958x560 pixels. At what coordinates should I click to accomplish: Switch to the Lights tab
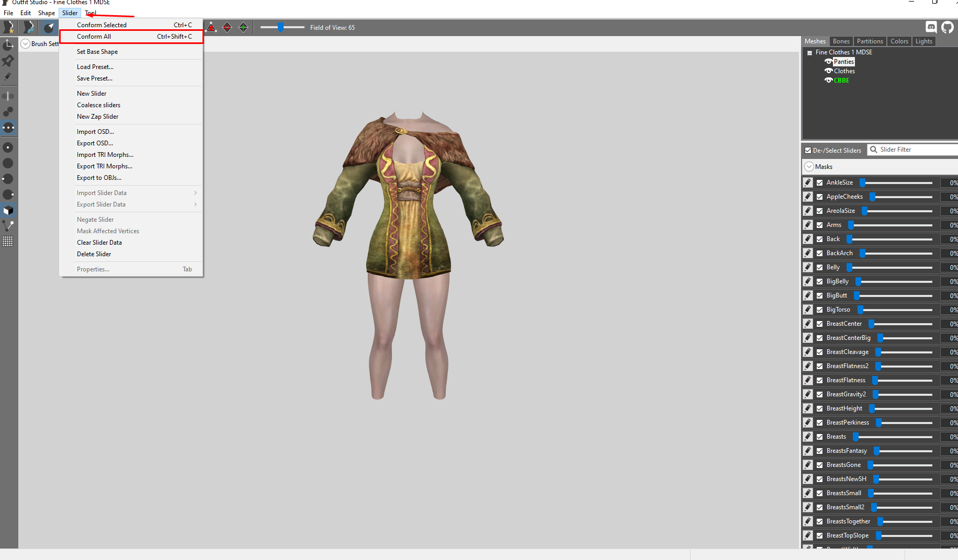924,41
